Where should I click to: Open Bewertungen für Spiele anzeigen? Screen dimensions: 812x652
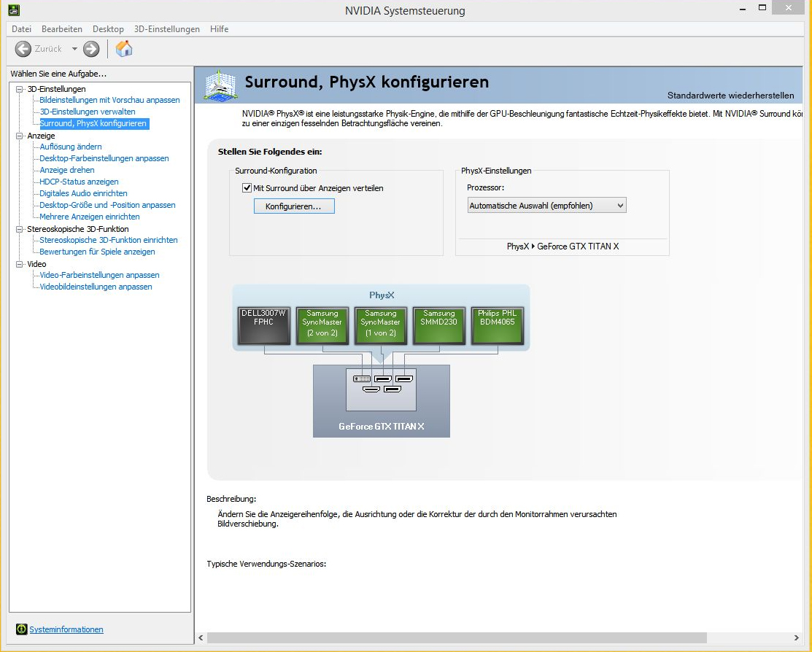97,252
